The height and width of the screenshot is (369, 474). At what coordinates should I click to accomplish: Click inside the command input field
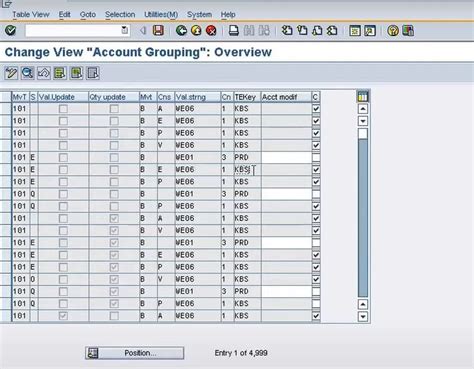73,31
